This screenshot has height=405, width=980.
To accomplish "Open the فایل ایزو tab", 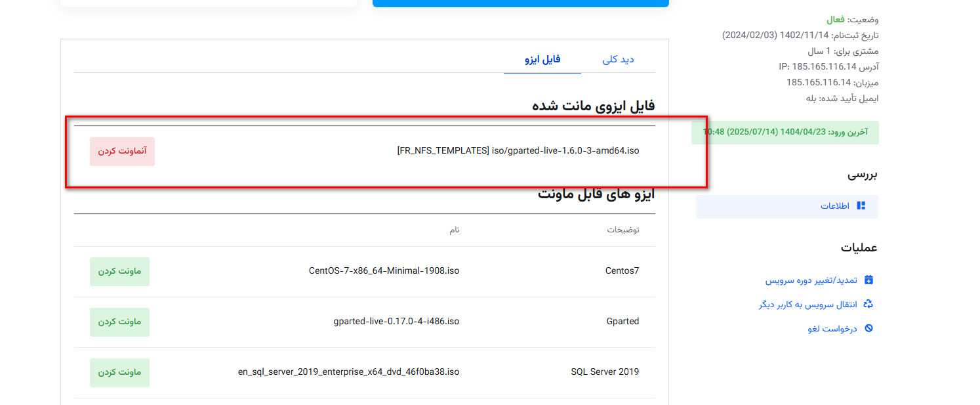I will [542, 58].
